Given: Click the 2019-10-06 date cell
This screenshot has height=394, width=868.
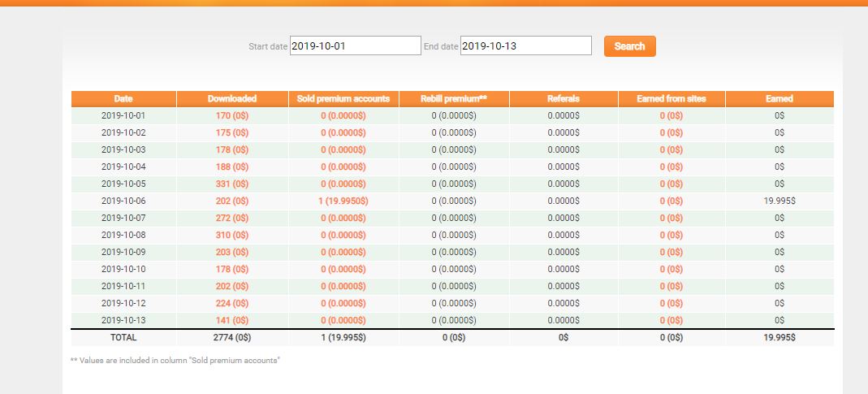Looking at the screenshot, I should point(123,201).
